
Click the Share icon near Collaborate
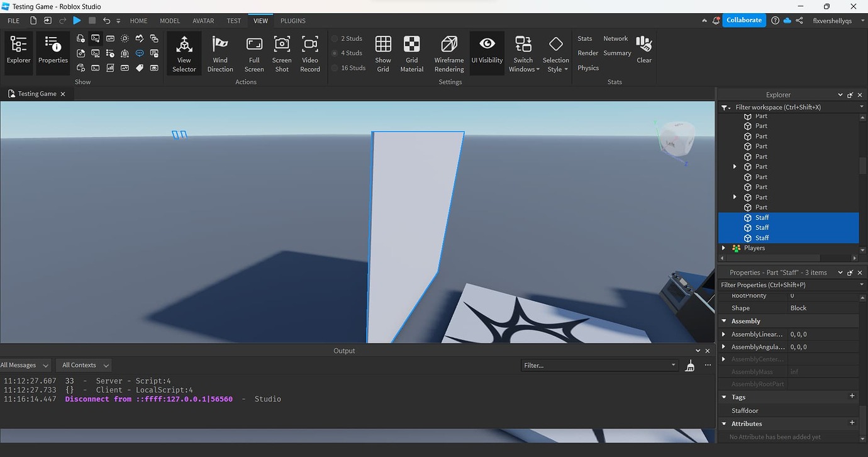pos(799,21)
